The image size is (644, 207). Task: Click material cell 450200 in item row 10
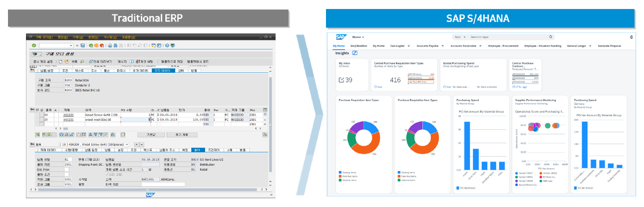[68, 115]
